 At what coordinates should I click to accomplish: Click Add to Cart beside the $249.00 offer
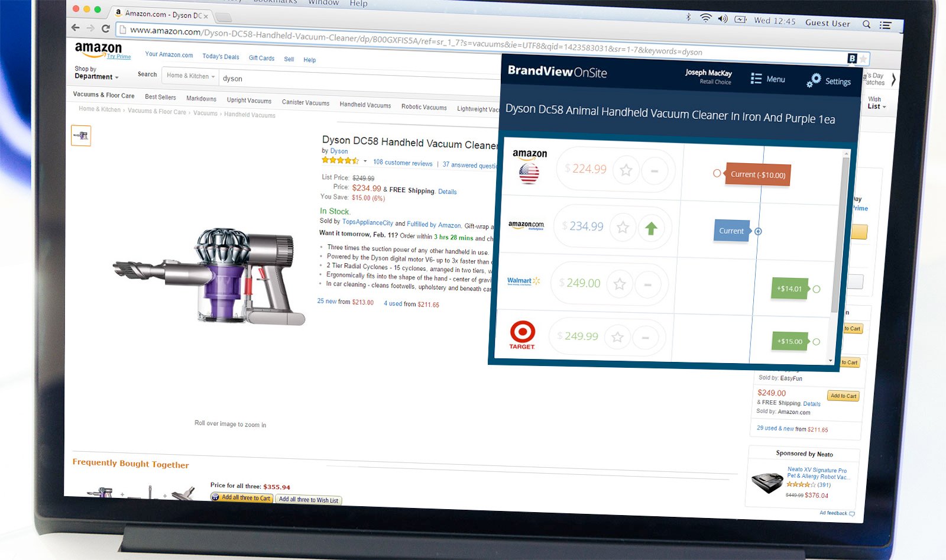[843, 396]
